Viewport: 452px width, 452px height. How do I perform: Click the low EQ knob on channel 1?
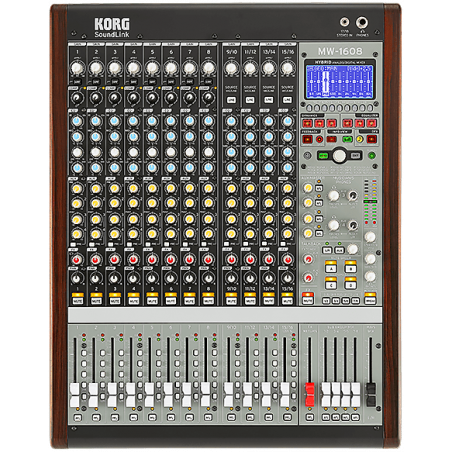pyautogui.click(x=77, y=168)
